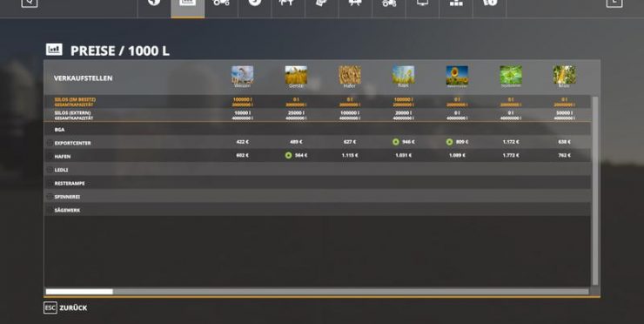Click the Q key page-left icon
644x324 pixels.
pos(30,3)
